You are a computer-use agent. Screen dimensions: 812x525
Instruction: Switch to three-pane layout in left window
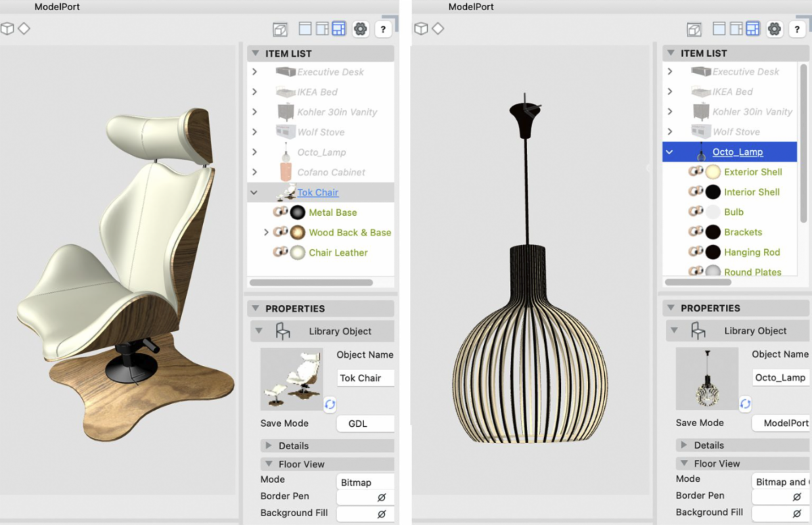338,29
